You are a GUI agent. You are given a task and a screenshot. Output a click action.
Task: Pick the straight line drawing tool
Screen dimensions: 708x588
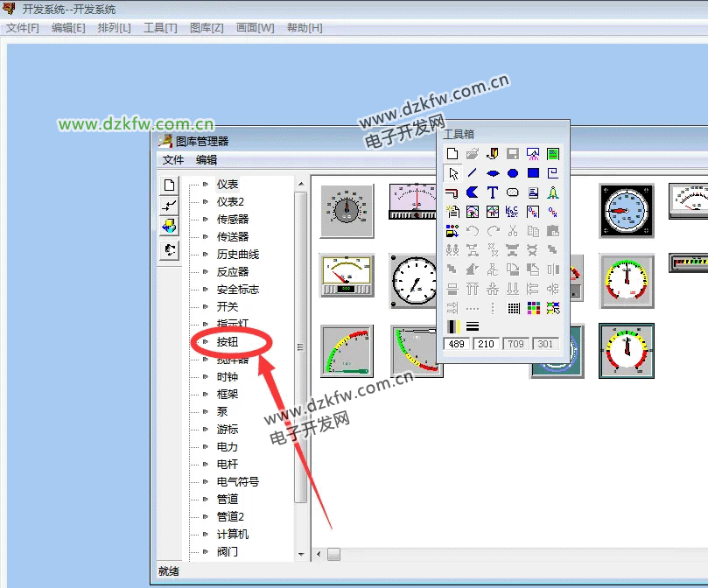473,173
